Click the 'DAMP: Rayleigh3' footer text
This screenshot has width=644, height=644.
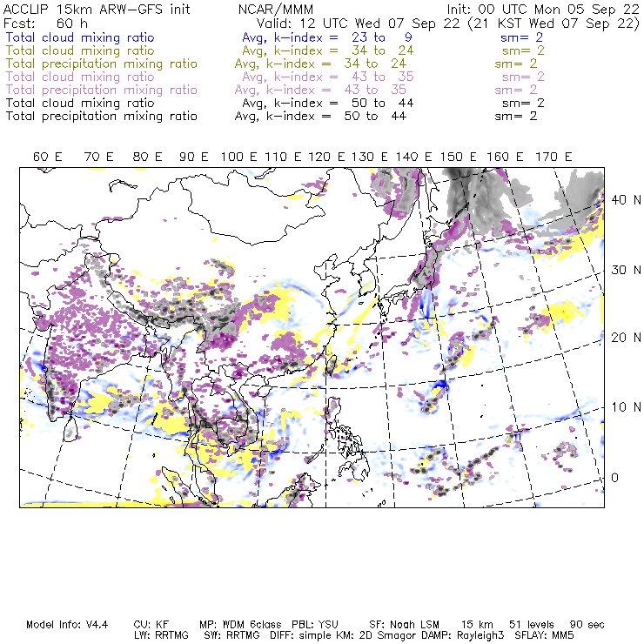[462, 635]
